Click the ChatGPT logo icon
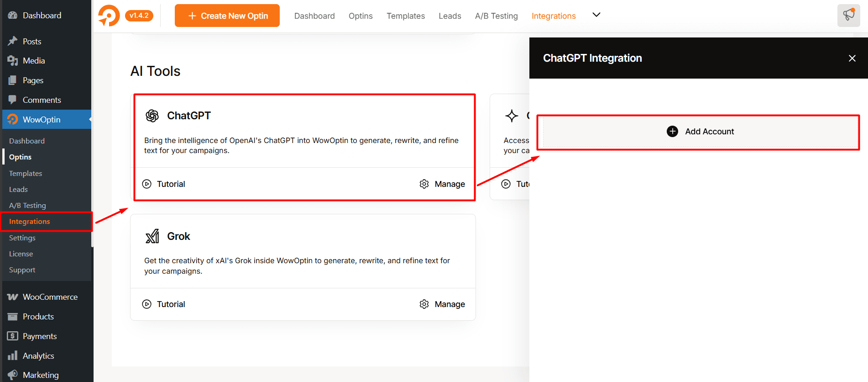 (152, 116)
